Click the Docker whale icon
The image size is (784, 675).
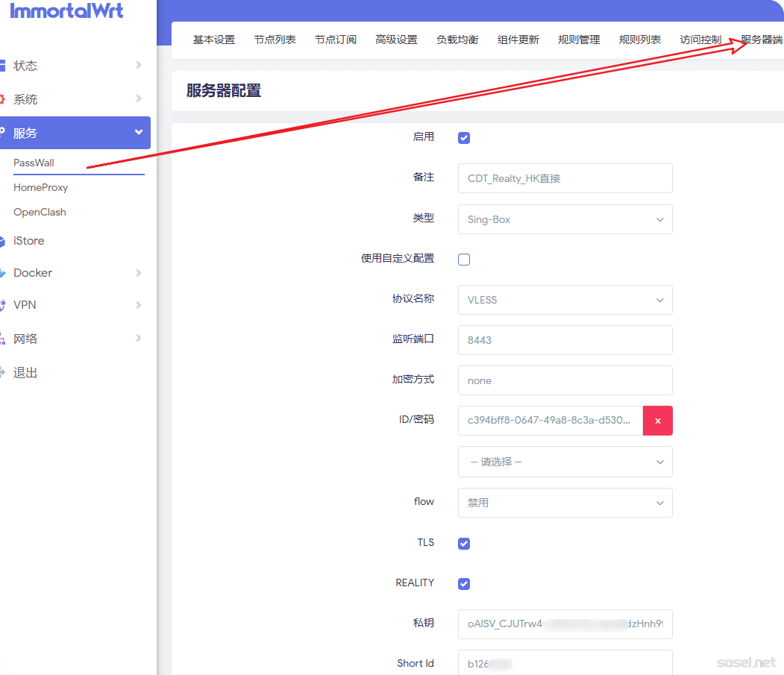point(2,273)
